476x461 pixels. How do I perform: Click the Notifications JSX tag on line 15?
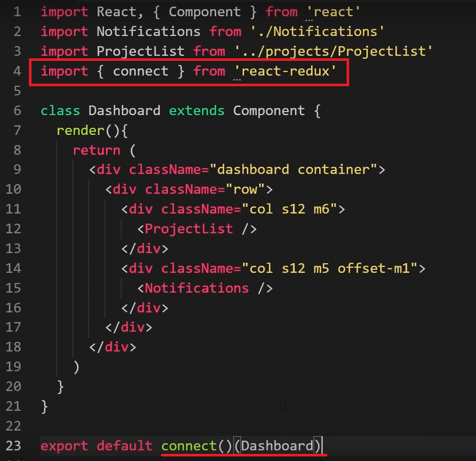point(197,288)
